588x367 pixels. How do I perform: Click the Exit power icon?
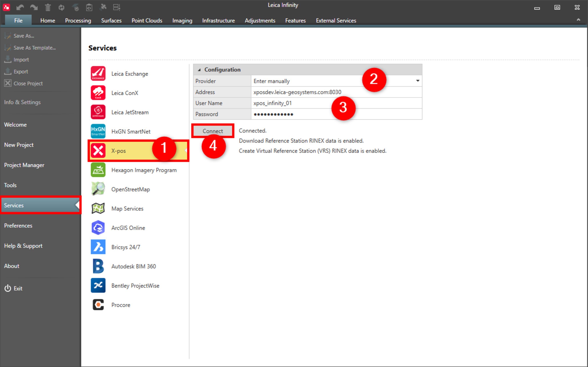[x=8, y=288]
